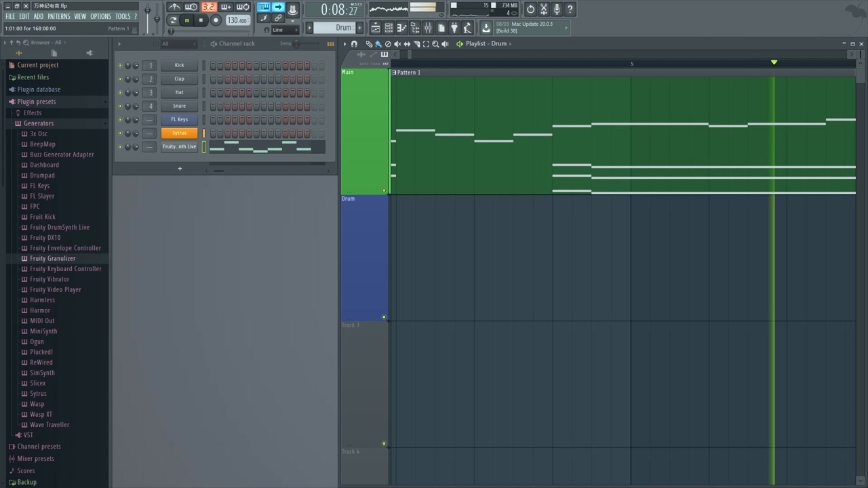
Task: Click the Snare channel button
Action: pos(179,106)
